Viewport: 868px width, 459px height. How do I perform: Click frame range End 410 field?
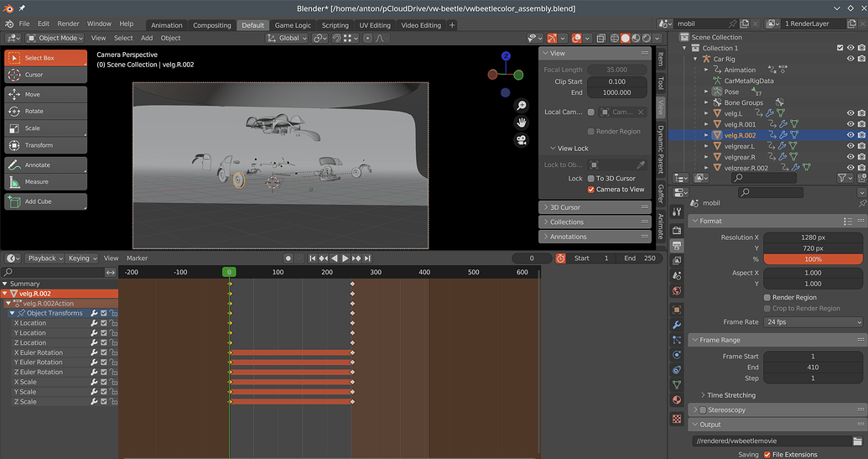click(813, 367)
